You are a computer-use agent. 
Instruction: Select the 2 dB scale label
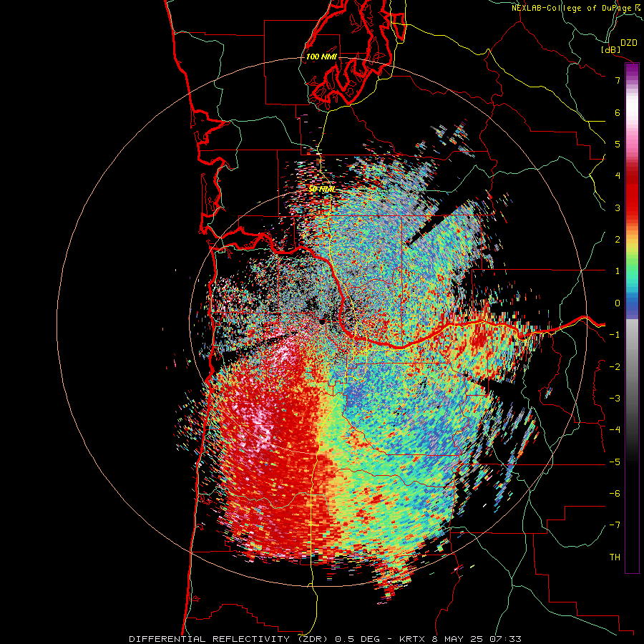pos(618,240)
